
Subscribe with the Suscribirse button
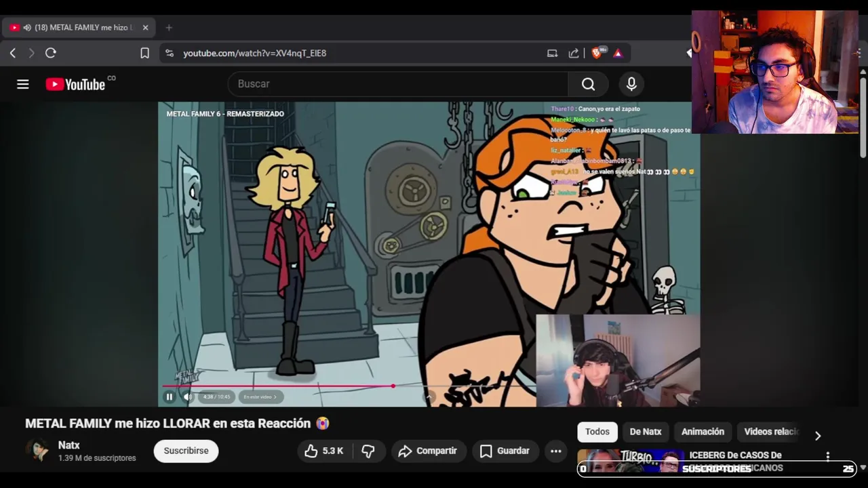[186, 451]
